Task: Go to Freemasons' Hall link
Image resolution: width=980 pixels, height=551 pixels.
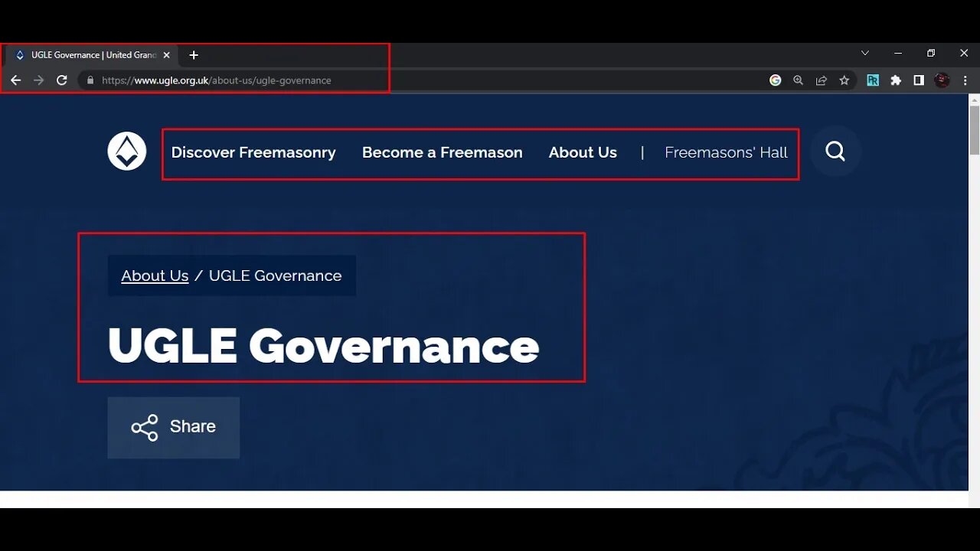Action: [726, 152]
